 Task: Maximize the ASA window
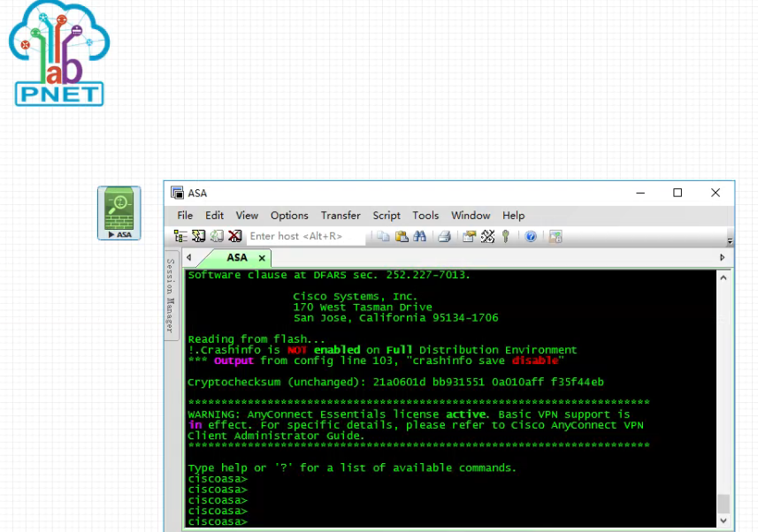pos(678,193)
